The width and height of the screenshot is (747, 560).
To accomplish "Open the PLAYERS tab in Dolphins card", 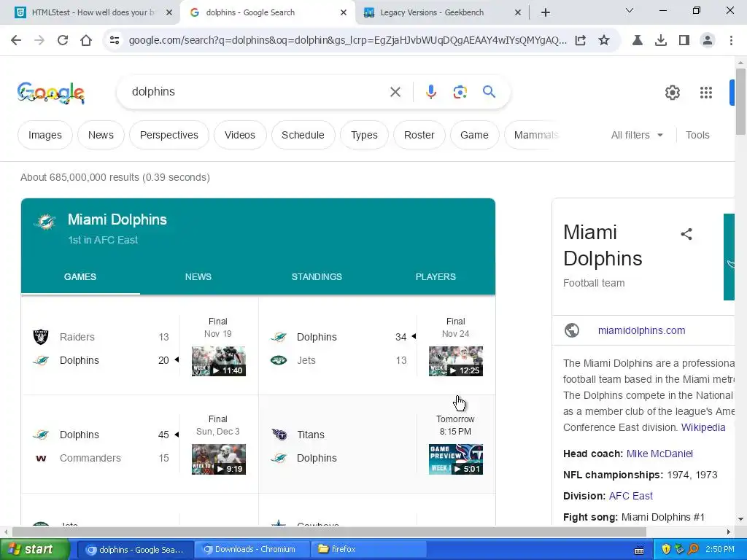I will 436,276.
